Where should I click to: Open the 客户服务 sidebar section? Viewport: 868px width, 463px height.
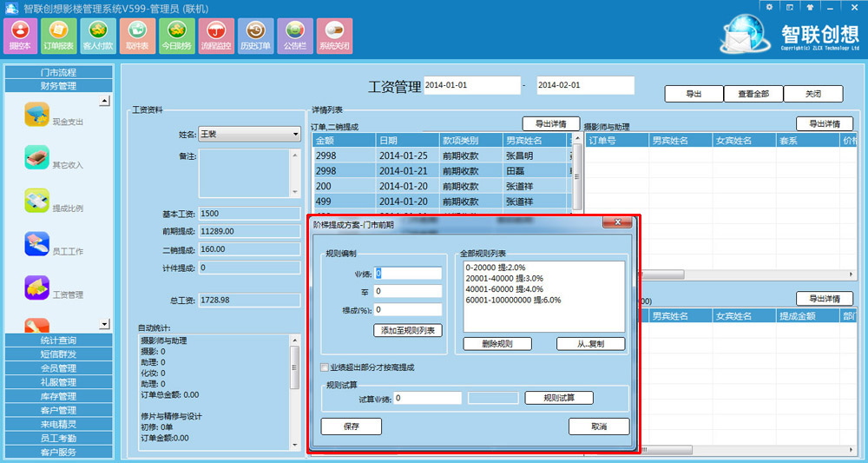coord(59,452)
